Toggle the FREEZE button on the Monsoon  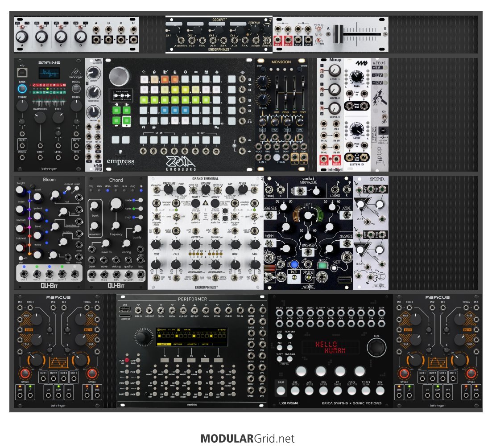click(277, 157)
